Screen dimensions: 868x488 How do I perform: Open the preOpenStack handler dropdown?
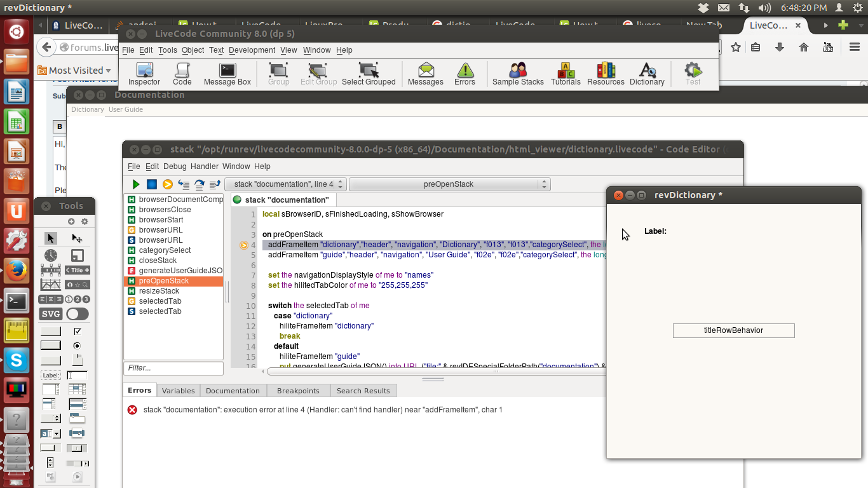point(449,184)
